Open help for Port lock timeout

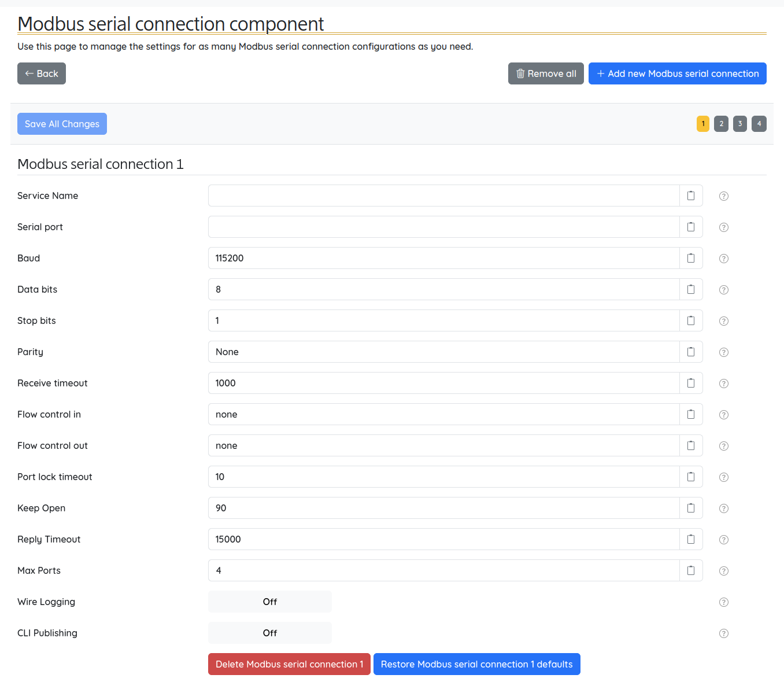724,477
